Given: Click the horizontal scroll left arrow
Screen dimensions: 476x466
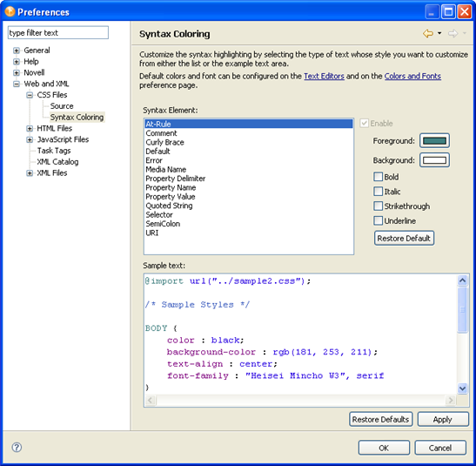Looking at the screenshot, I should 151,400.
